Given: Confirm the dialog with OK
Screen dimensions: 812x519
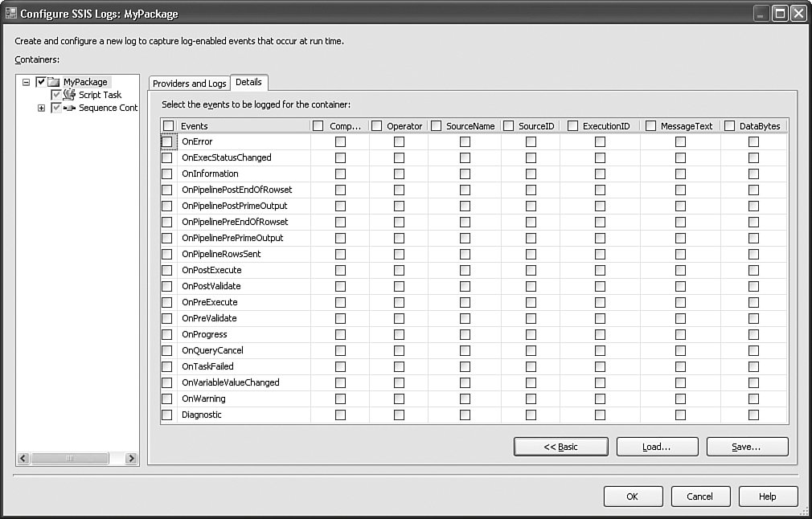Looking at the screenshot, I should point(633,497).
